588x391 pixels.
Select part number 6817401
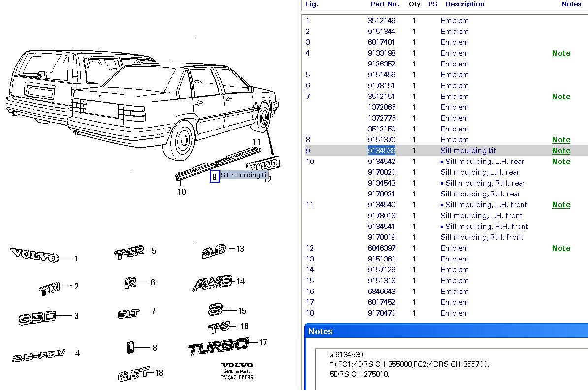[x=381, y=42]
